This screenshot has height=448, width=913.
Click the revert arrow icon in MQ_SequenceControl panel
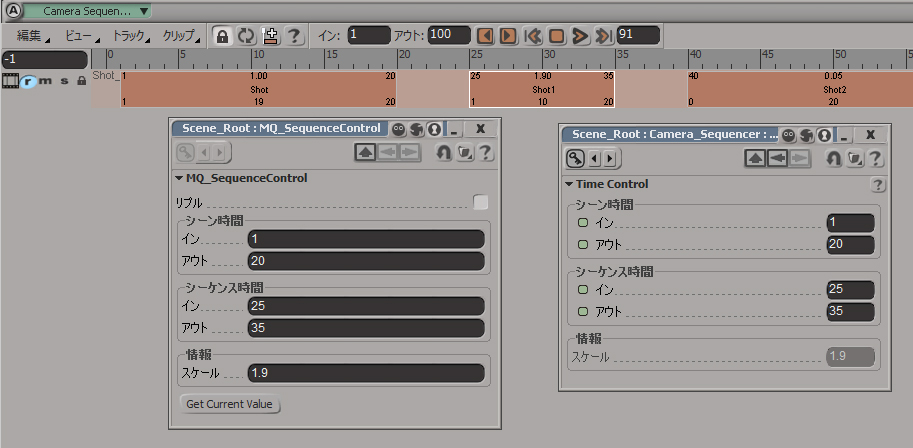(x=444, y=152)
